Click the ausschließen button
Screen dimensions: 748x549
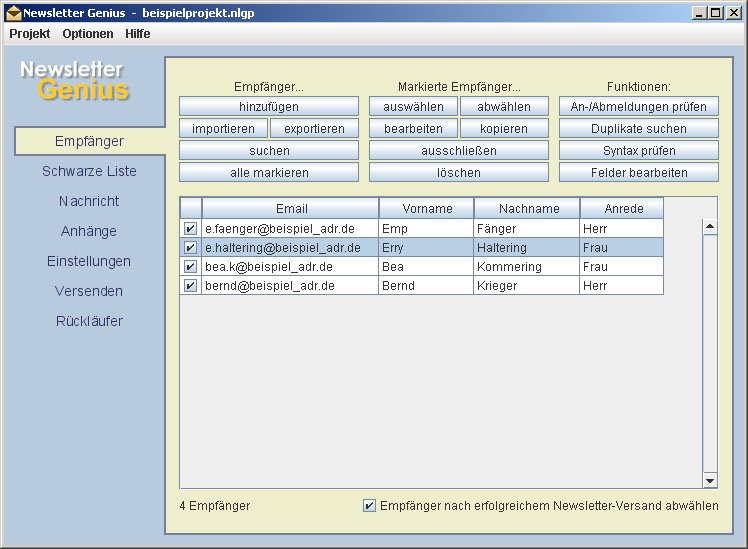click(459, 150)
